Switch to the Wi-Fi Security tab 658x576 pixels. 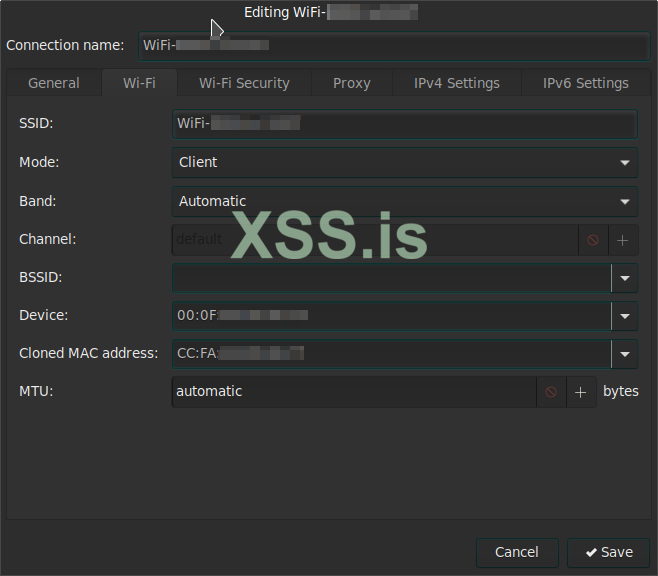[x=244, y=83]
